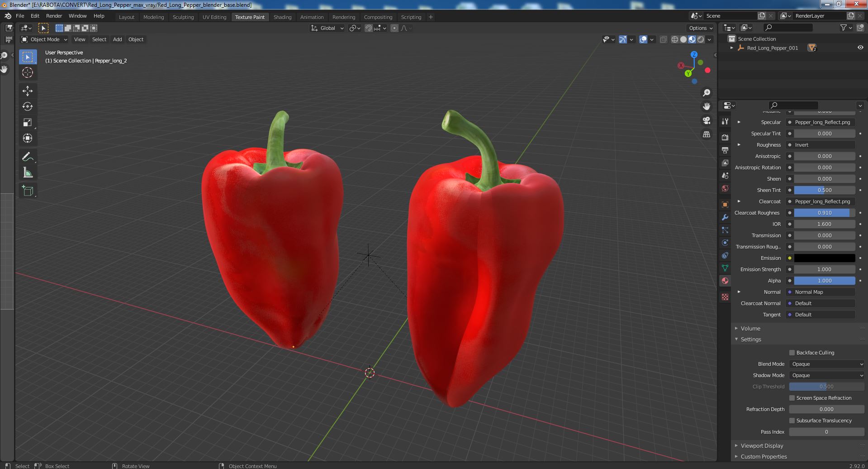Choose the Scale tool
Image resolution: width=868 pixels, height=469 pixels.
click(28, 122)
